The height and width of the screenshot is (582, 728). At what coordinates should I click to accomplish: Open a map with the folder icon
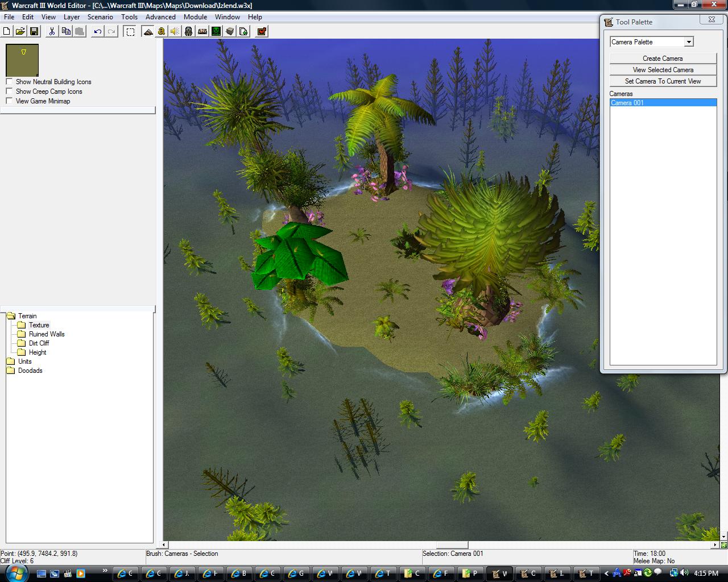(x=20, y=31)
